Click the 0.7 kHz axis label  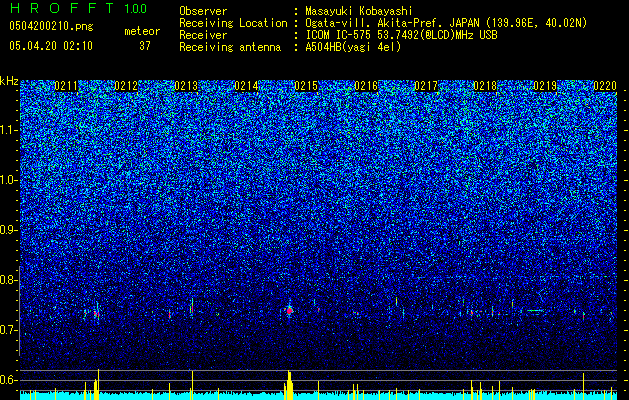[9, 330]
